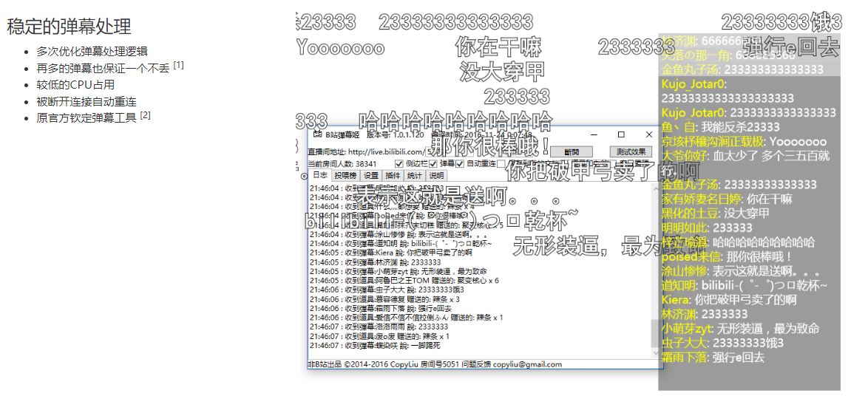Switch to the 插件 tab

[x=393, y=176]
